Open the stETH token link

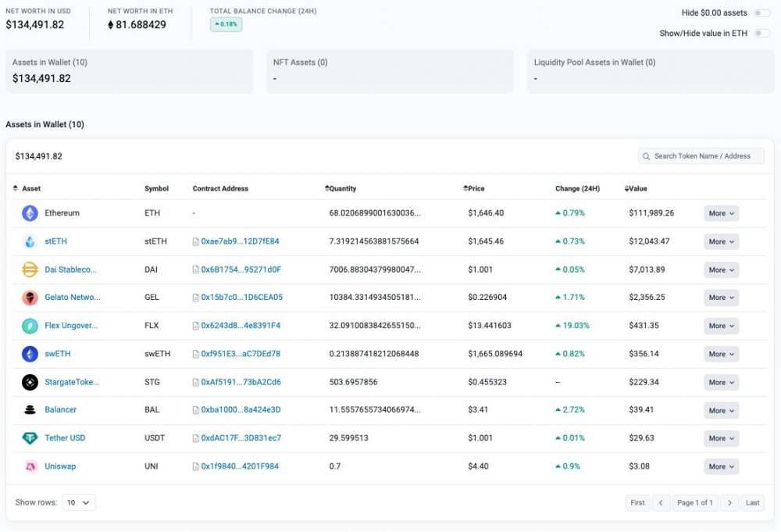tap(55, 241)
